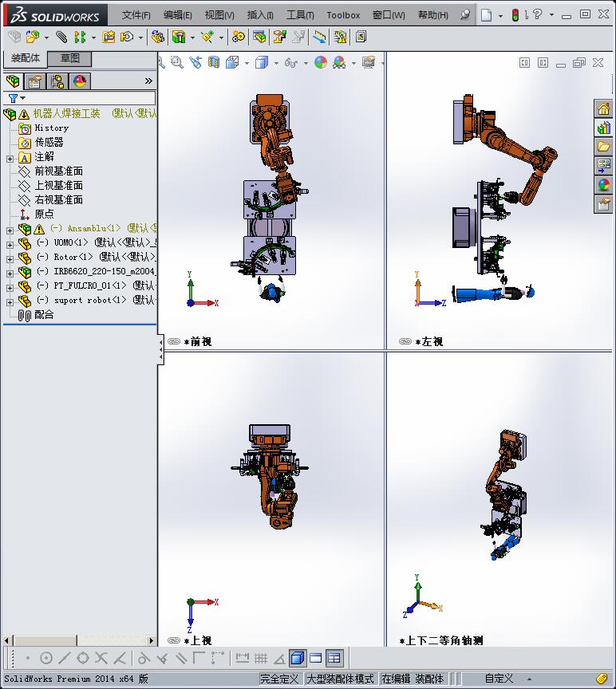Image resolution: width=616 pixels, height=689 pixels.
Task: Open the 帮助(H) menu
Action: point(433,15)
